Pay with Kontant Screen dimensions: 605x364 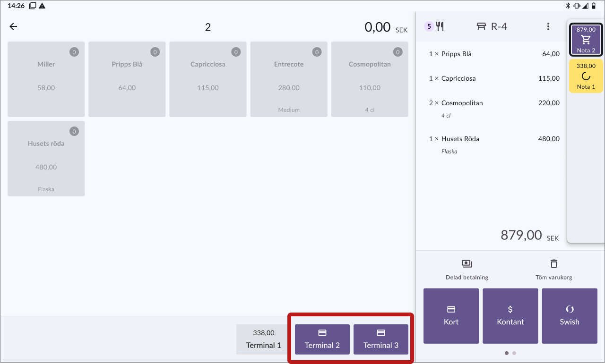(510, 316)
